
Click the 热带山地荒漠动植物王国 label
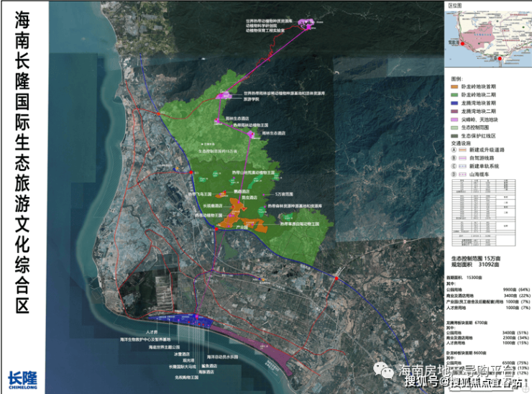(x=254, y=173)
